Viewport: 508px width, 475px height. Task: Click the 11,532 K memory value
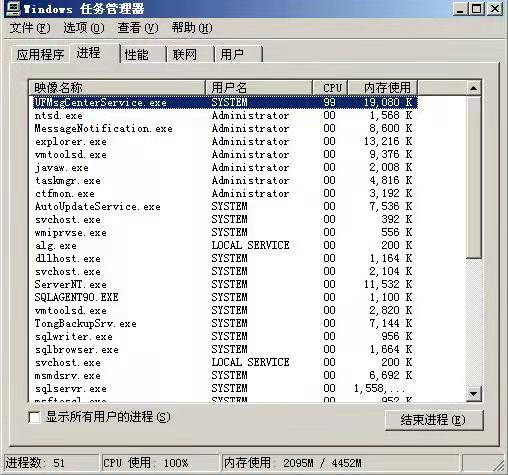388,284
